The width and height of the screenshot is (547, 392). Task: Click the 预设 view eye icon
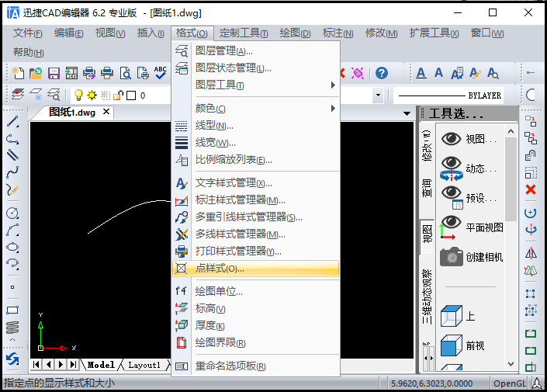[x=452, y=197]
